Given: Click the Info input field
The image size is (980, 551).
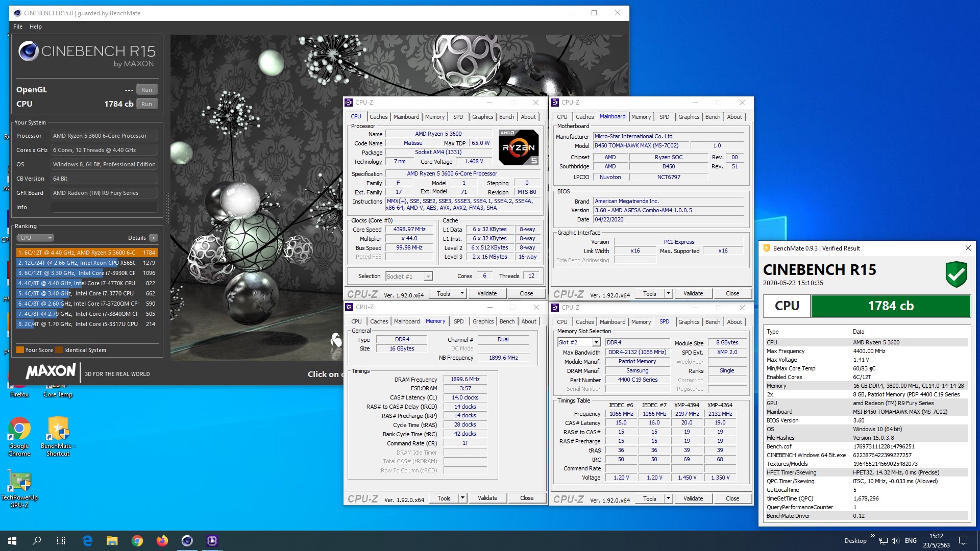Looking at the screenshot, I should point(104,207).
